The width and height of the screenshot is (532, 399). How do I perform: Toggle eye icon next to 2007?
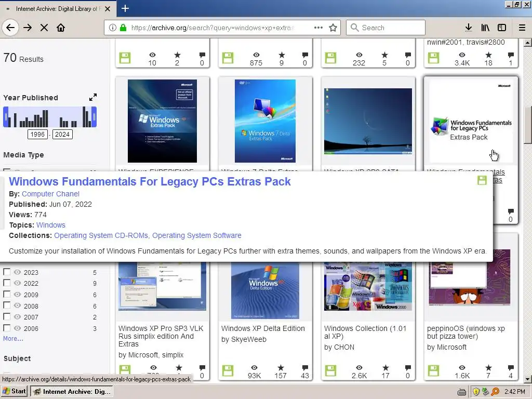[17, 317]
